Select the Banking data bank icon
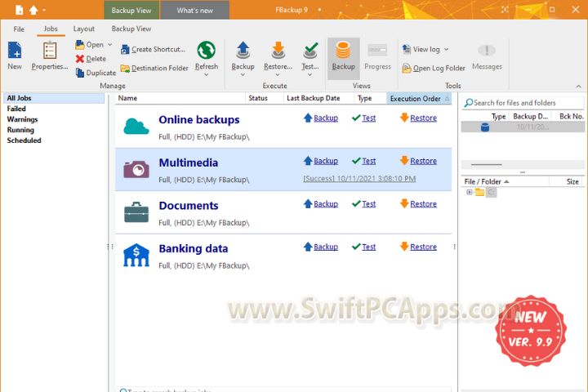This screenshot has height=392, width=588. click(x=136, y=255)
